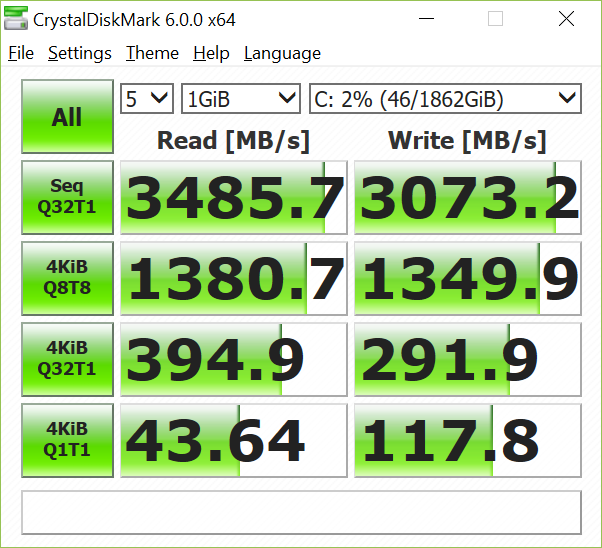Close the CrystalDiskMark window
Image resolution: width=602 pixels, height=548 pixels.
pos(566,18)
